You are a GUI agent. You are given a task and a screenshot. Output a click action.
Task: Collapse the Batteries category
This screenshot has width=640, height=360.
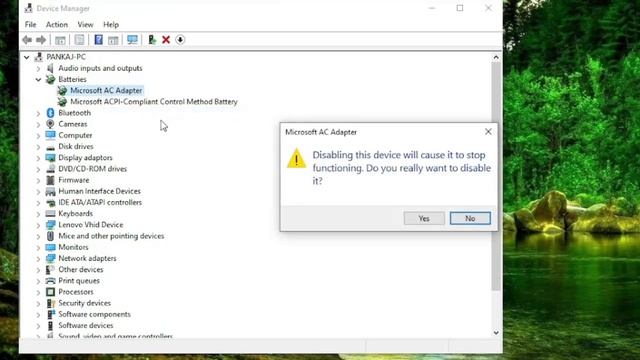tap(38, 80)
